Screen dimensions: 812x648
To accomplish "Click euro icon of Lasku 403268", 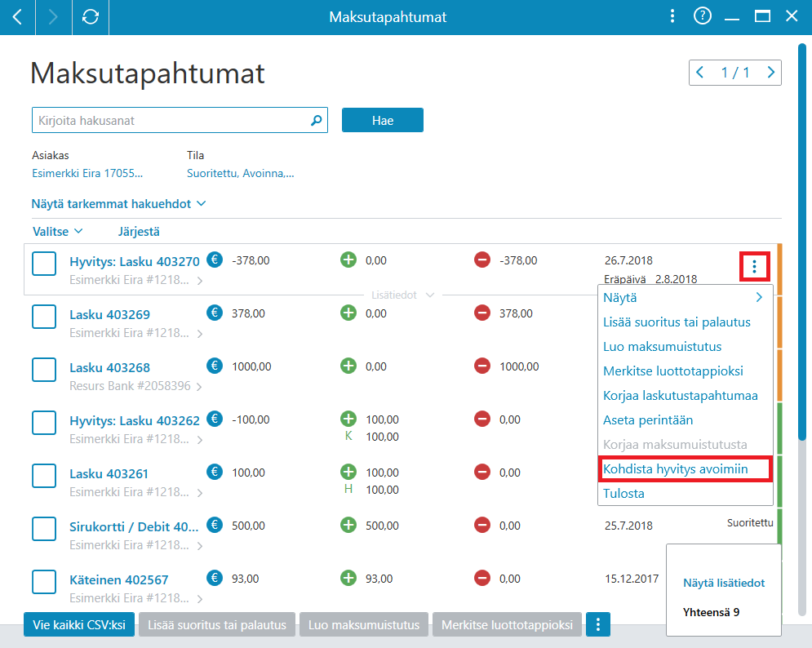I will tap(215, 366).
